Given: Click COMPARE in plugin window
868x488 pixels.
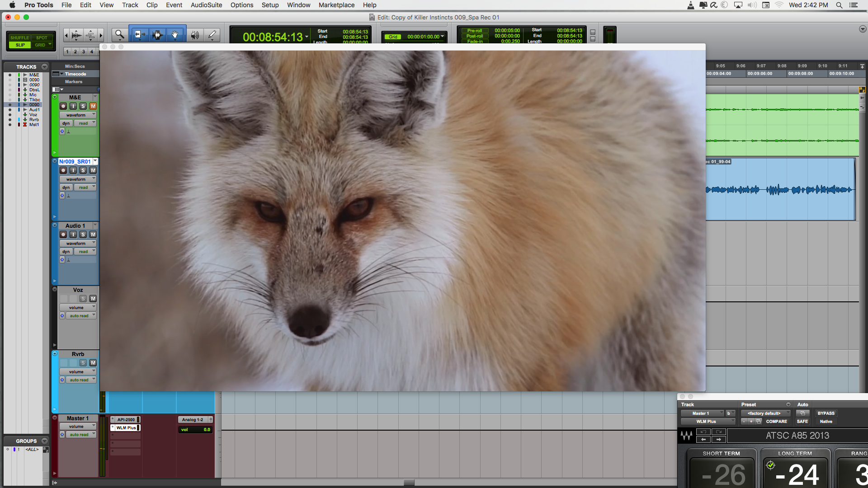Looking at the screenshot, I should point(776,422).
